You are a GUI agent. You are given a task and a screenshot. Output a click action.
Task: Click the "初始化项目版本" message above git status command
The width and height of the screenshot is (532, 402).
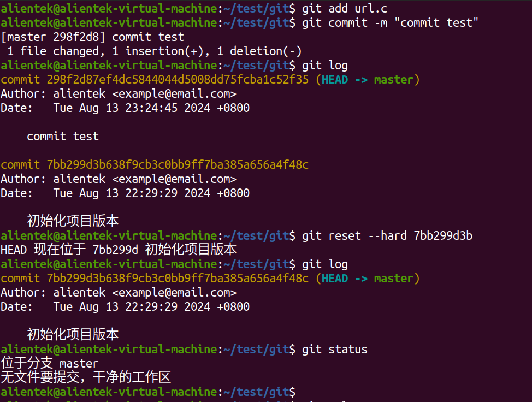[73, 335]
